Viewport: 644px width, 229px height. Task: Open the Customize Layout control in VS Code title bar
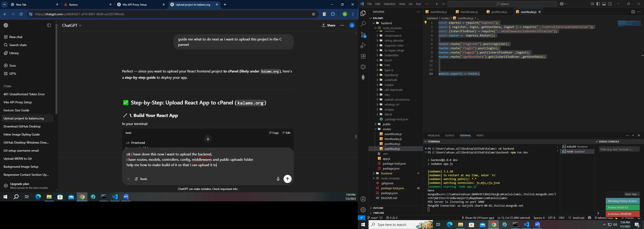coord(592,4)
